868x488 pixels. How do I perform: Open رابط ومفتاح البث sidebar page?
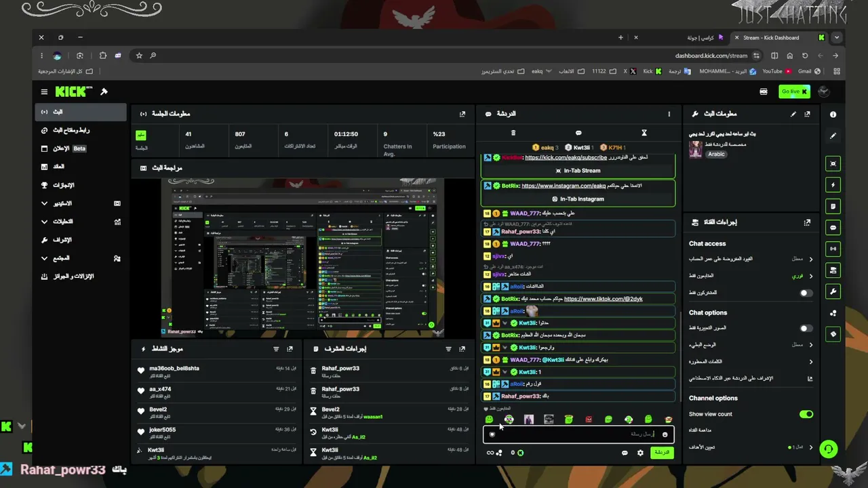pyautogui.click(x=81, y=130)
